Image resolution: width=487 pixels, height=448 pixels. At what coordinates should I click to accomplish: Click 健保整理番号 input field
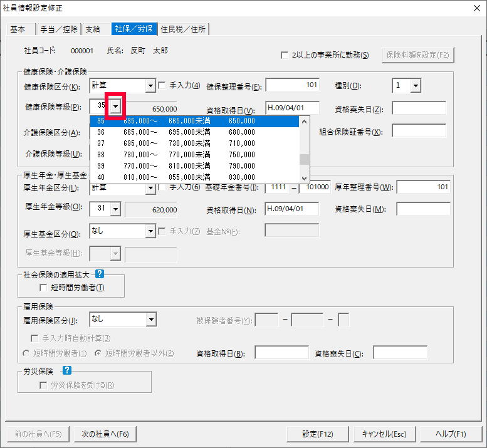click(x=292, y=85)
